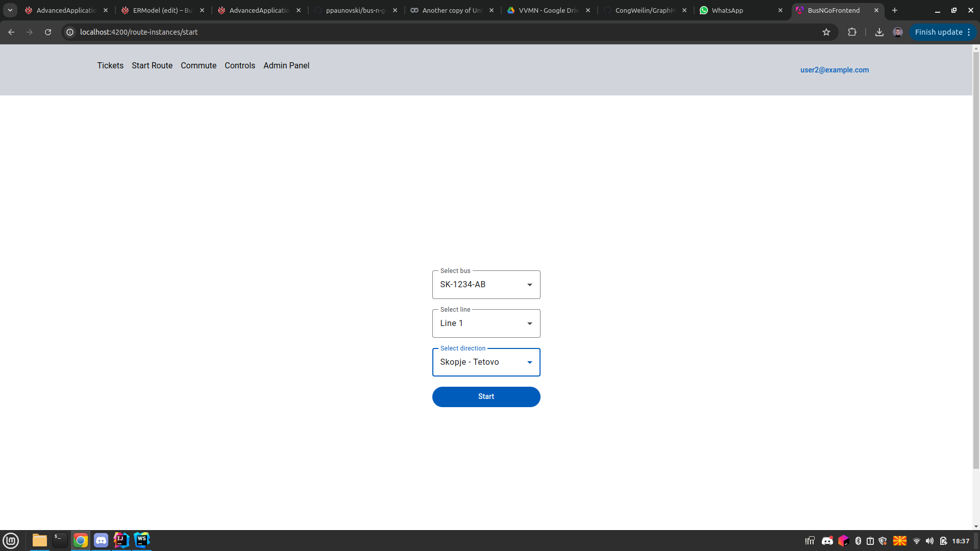Viewport: 980px width, 551px height.
Task: Click the Download page icon
Action: point(879,32)
